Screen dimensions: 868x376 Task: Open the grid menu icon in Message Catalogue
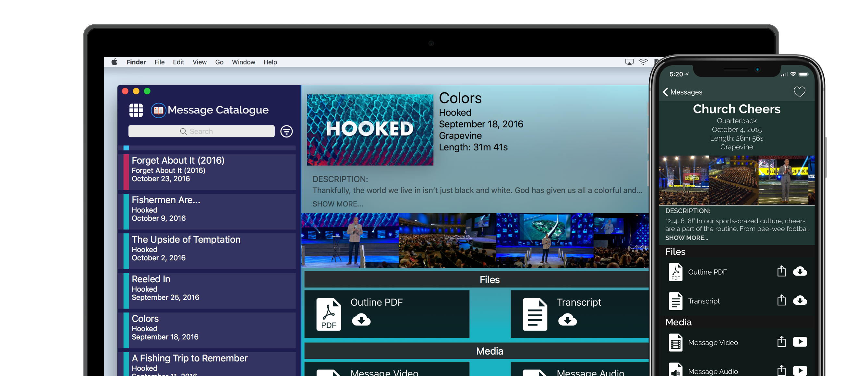(136, 110)
